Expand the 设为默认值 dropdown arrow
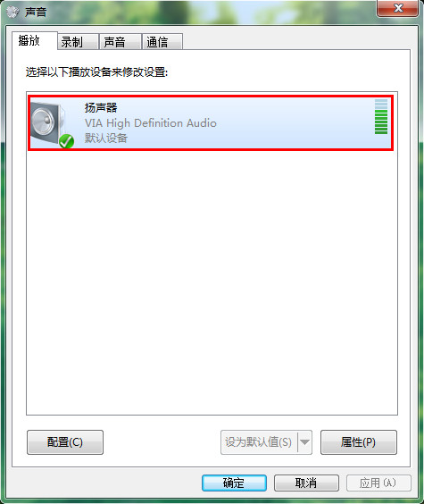The image size is (424, 504). point(304,442)
